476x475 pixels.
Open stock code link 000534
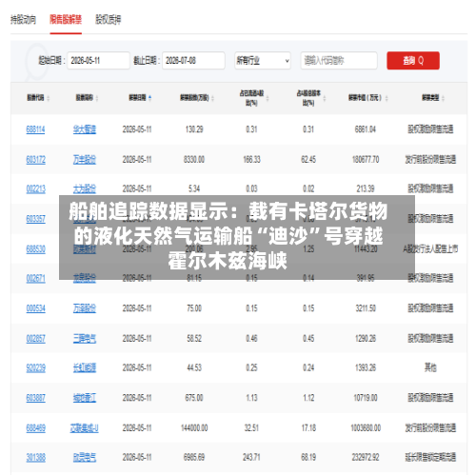click(x=35, y=308)
